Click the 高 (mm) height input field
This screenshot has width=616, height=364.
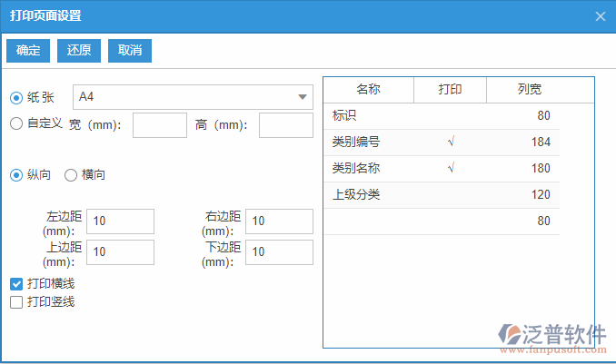tap(286, 125)
